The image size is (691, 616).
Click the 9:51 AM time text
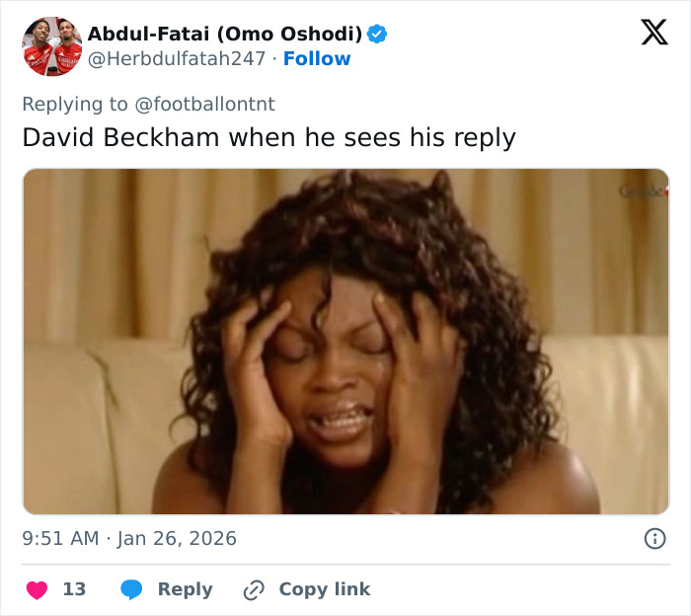pos(60,538)
